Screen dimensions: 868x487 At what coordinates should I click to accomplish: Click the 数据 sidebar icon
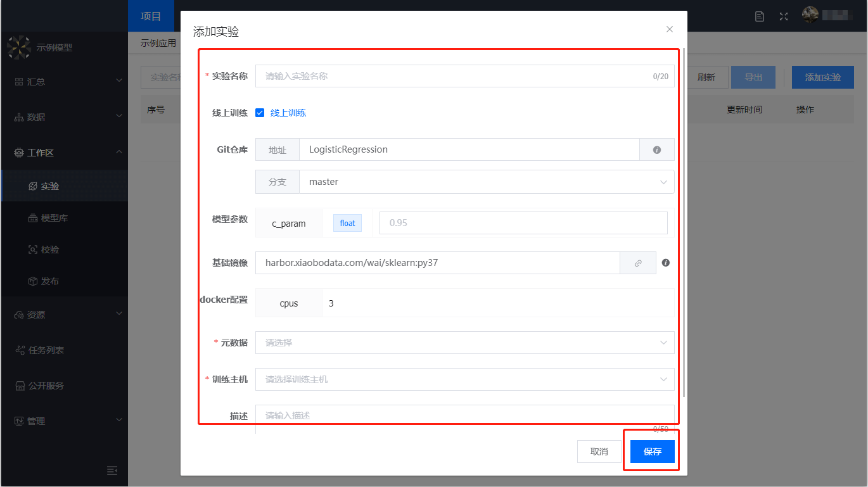click(x=19, y=117)
